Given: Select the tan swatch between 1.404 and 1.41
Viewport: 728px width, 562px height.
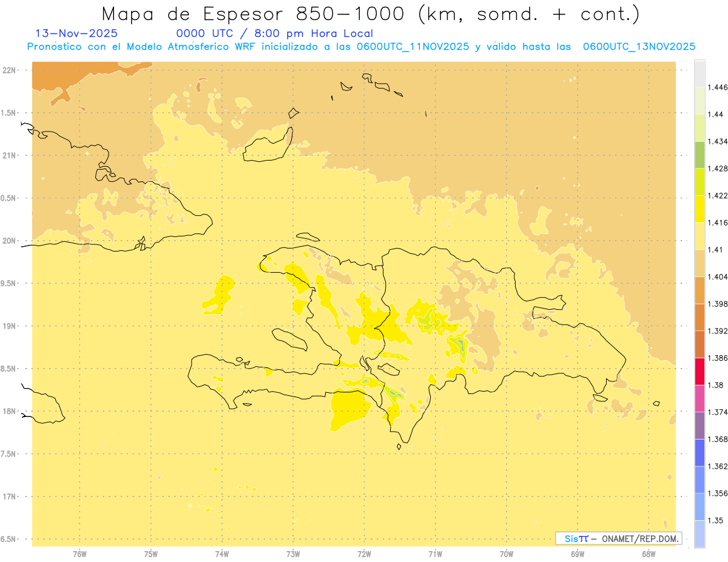Looking at the screenshot, I should click(699, 263).
